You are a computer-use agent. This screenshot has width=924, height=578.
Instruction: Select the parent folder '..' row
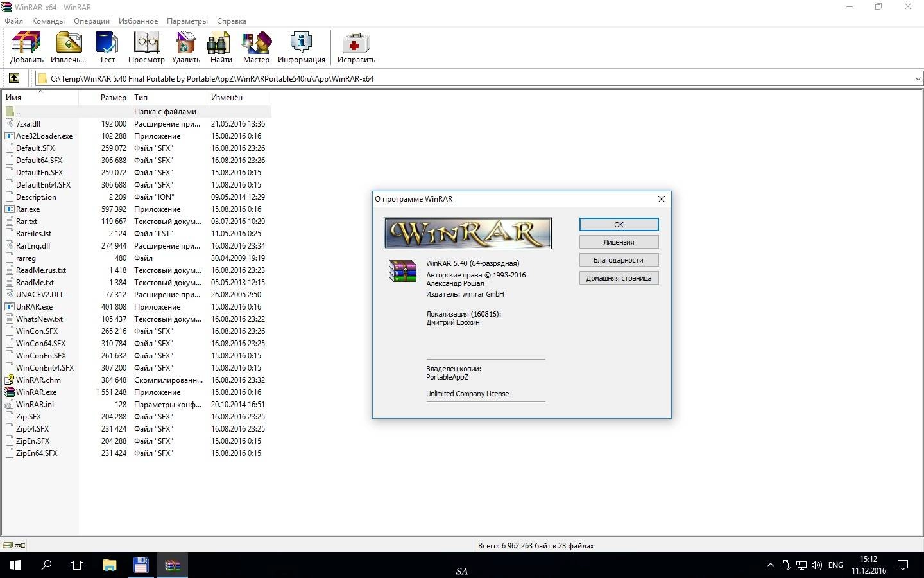[x=136, y=111]
